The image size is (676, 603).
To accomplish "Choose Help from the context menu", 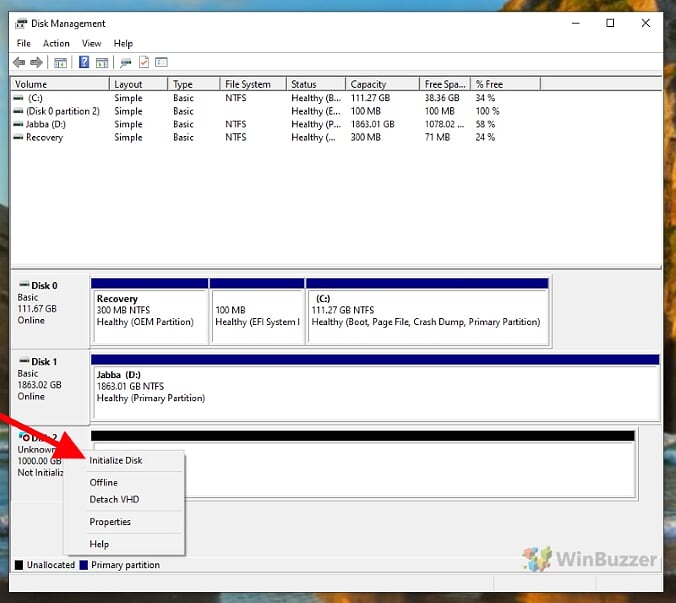I will (124, 544).
